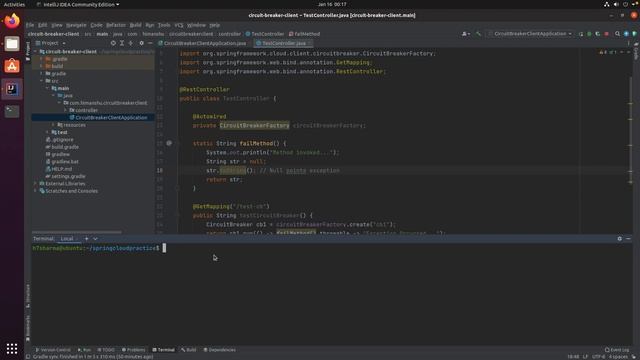Select settings.gradle in project tree
The height and width of the screenshot is (360, 640).
pyautogui.click(x=65, y=176)
